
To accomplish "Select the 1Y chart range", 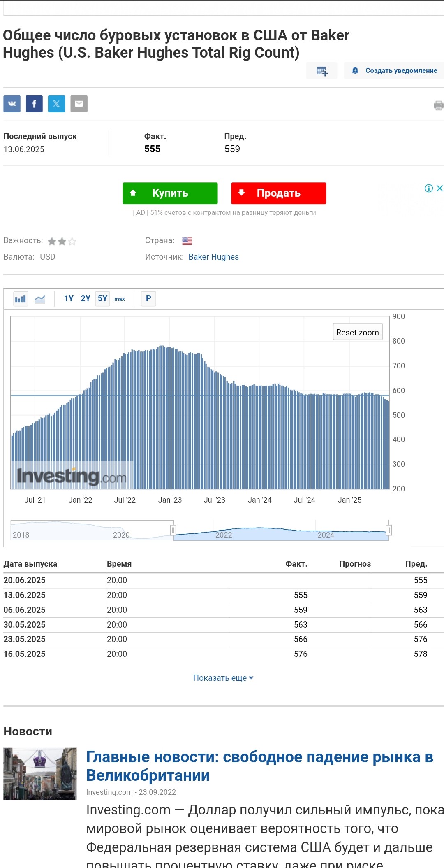I will coord(69,298).
